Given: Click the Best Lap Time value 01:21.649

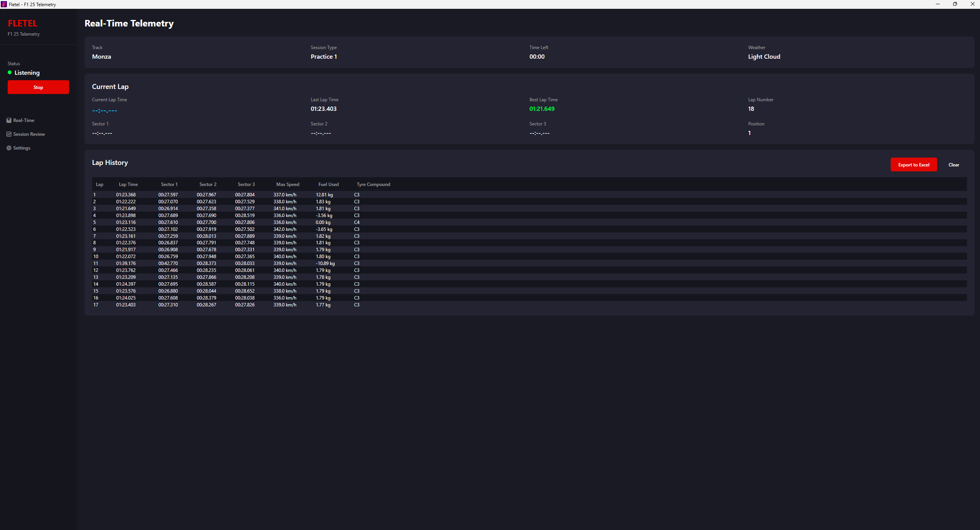Looking at the screenshot, I should [542, 109].
